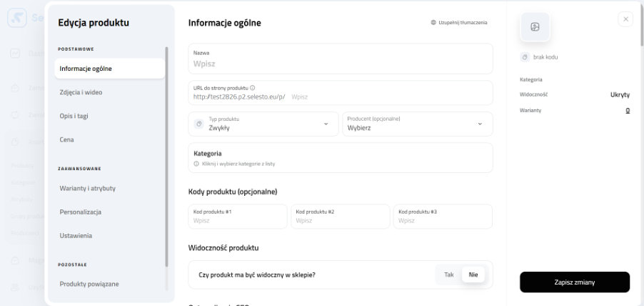Click the sidebar menu scrollbar
644x306 pixels.
[166, 157]
